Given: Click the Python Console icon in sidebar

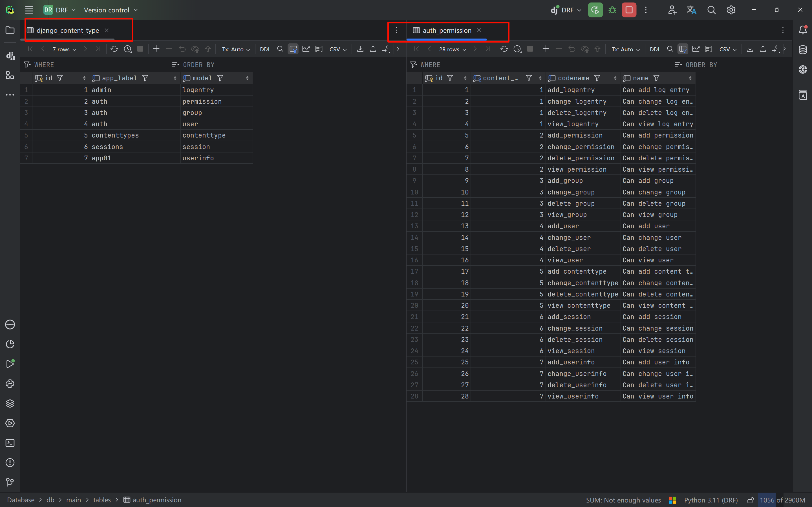Looking at the screenshot, I should (x=10, y=384).
